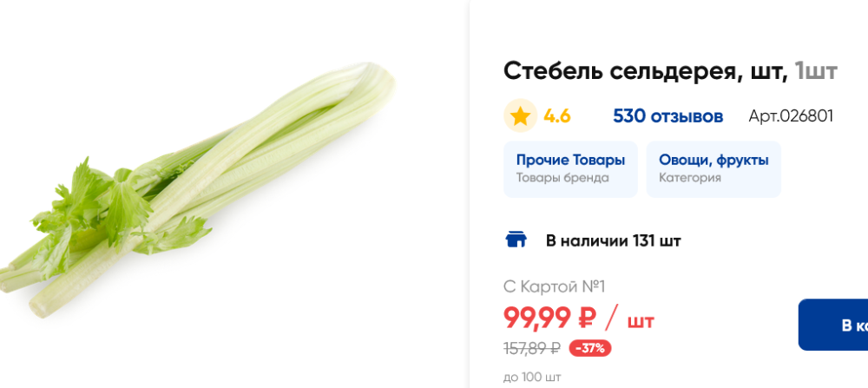Click the red / шт unit label
The width and height of the screenshot is (868, 388).
point(629,319)
